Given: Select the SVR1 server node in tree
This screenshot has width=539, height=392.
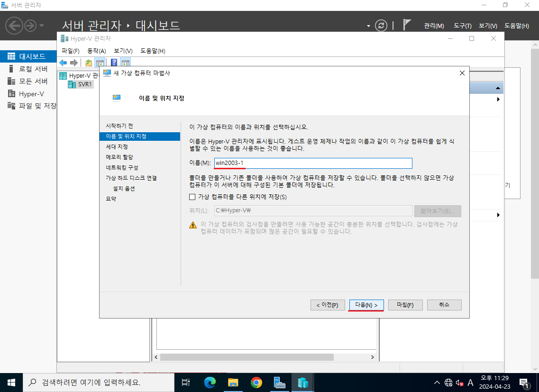Looking at the screenshot, I should click(81, 84).
